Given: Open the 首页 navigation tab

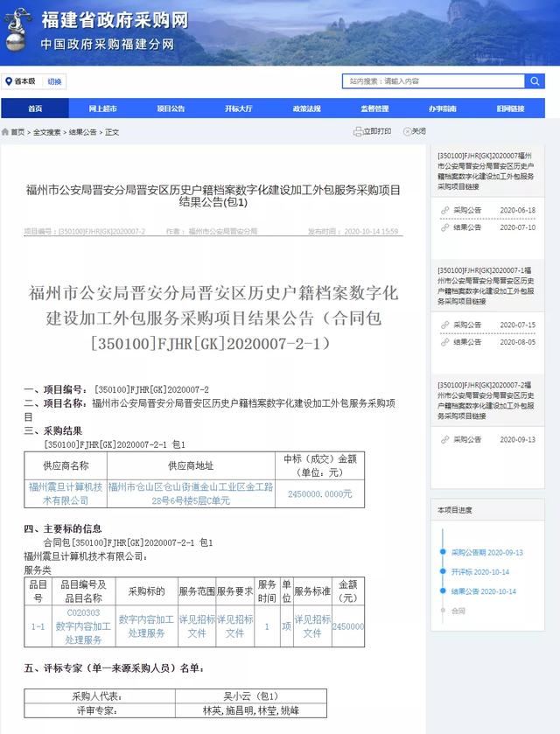Looking at the screenshot, I should click(x=35, y=108).
